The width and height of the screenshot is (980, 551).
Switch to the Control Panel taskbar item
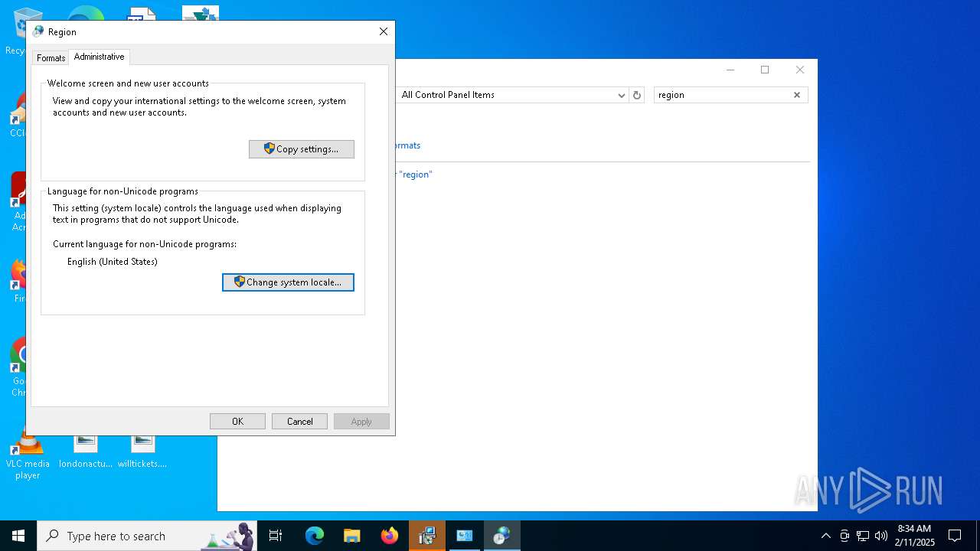pos(464,536)
